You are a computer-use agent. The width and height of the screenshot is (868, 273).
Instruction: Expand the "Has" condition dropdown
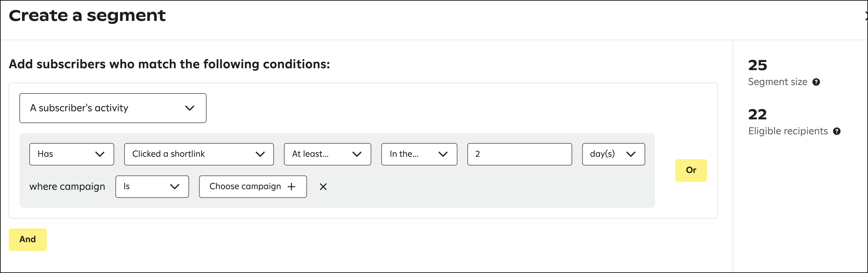coord(71,154)
